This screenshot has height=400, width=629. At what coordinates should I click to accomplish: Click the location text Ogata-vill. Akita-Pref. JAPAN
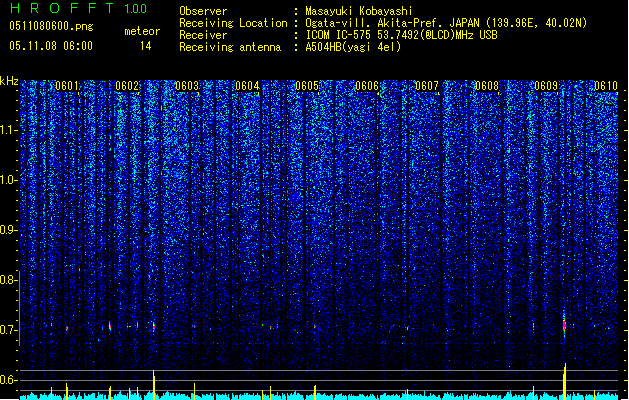click(392, 23)
